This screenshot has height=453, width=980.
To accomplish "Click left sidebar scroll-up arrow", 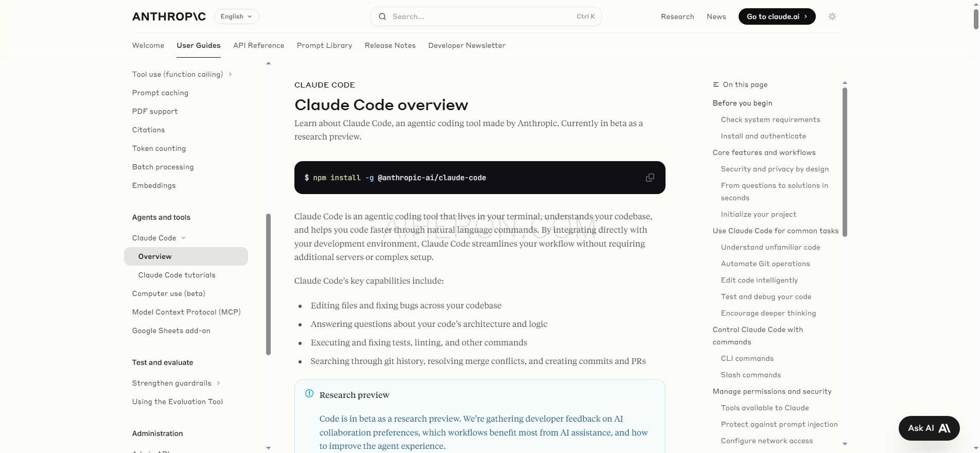I will pyautogui.click(x=268, y=63).
